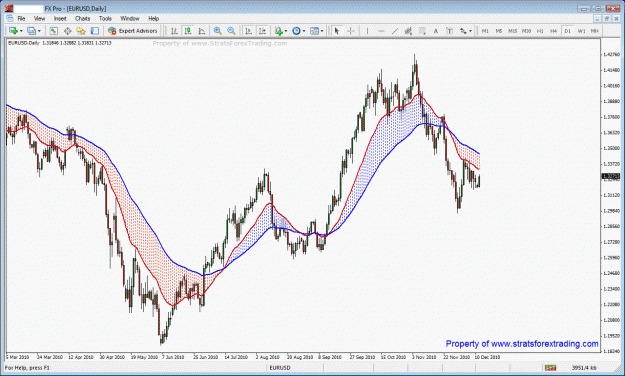The height and width of the screenshot is (376, 625).
Task: Click the chart document icon beside File
Action: pos(10,18)
